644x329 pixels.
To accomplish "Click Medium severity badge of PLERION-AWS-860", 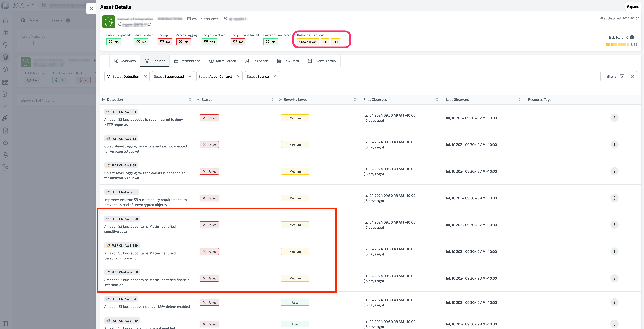I will pos(295,278).
